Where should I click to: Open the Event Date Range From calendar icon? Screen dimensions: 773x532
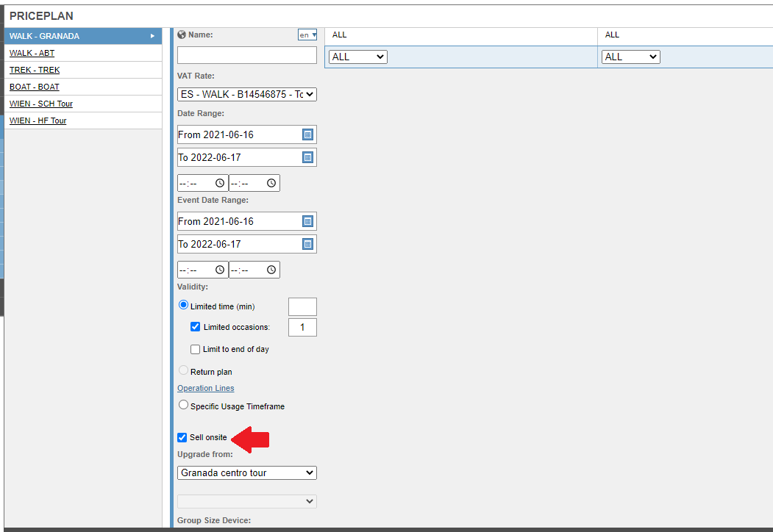click(x=308, y=220)
